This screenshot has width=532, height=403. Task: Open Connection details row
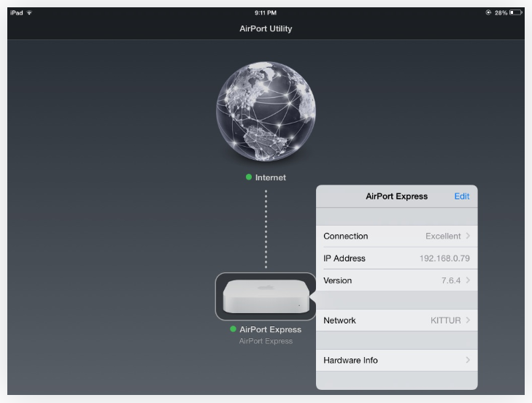[x=396, y=236]
